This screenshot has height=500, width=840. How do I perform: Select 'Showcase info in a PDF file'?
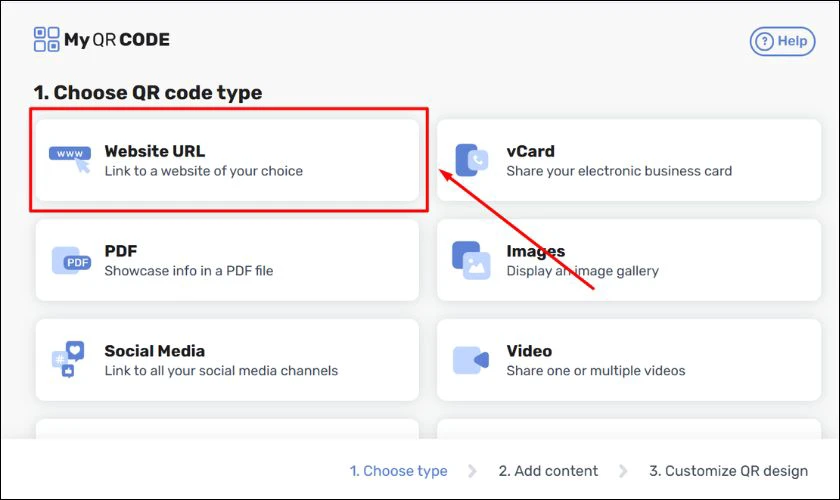(x=189, y=271)
